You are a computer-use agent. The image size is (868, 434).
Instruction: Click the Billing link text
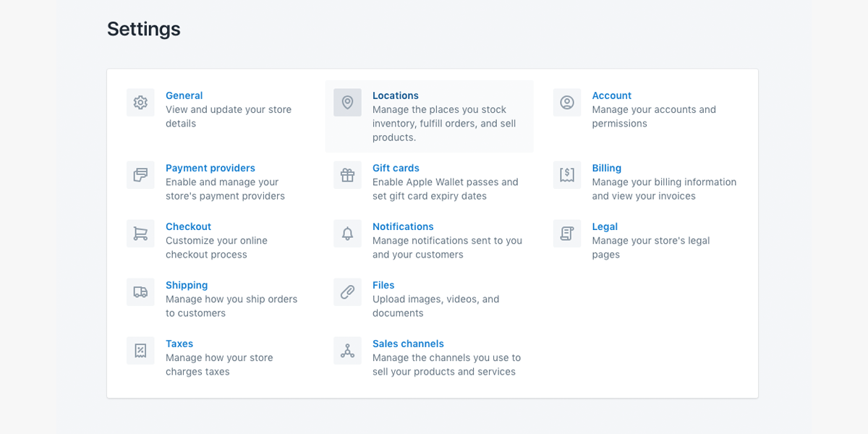pos(607,168)
